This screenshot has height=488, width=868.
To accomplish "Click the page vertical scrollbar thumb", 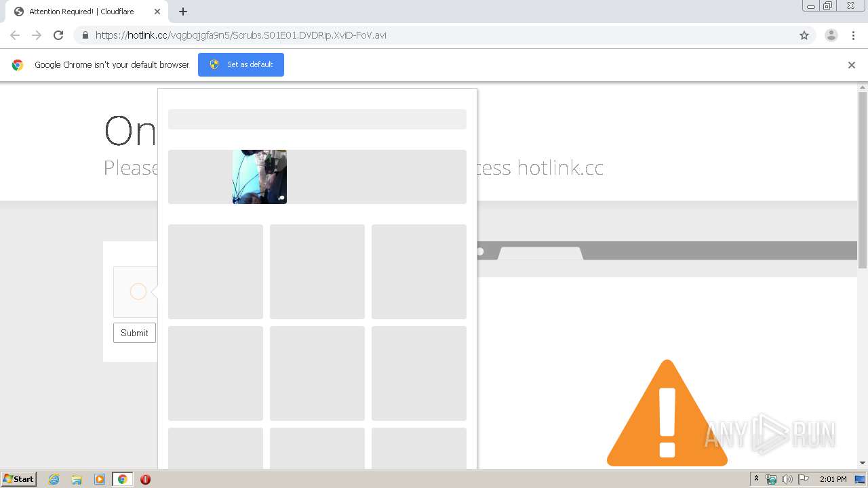I will [863, 180].
